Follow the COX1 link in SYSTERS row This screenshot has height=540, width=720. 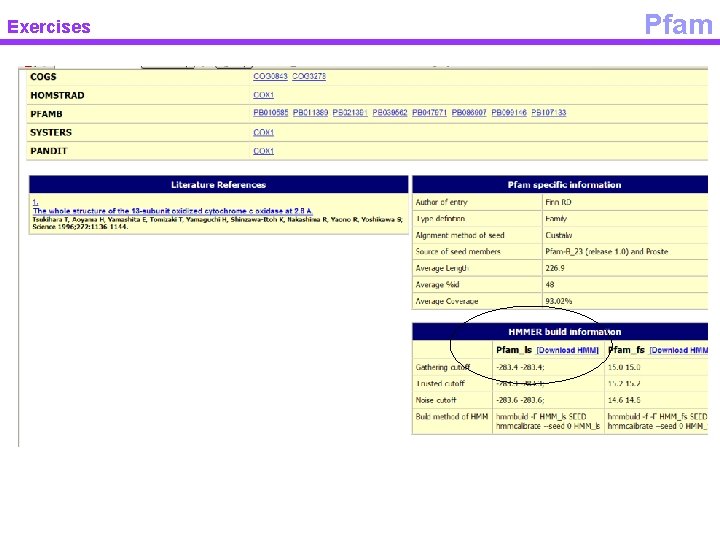pyautogui.click(x=263, y=133)
